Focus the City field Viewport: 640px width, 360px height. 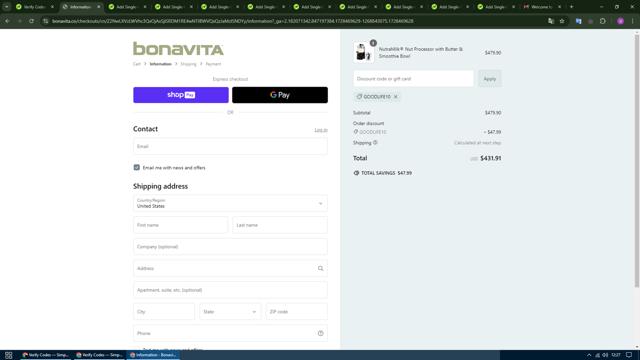coord(164,312)
